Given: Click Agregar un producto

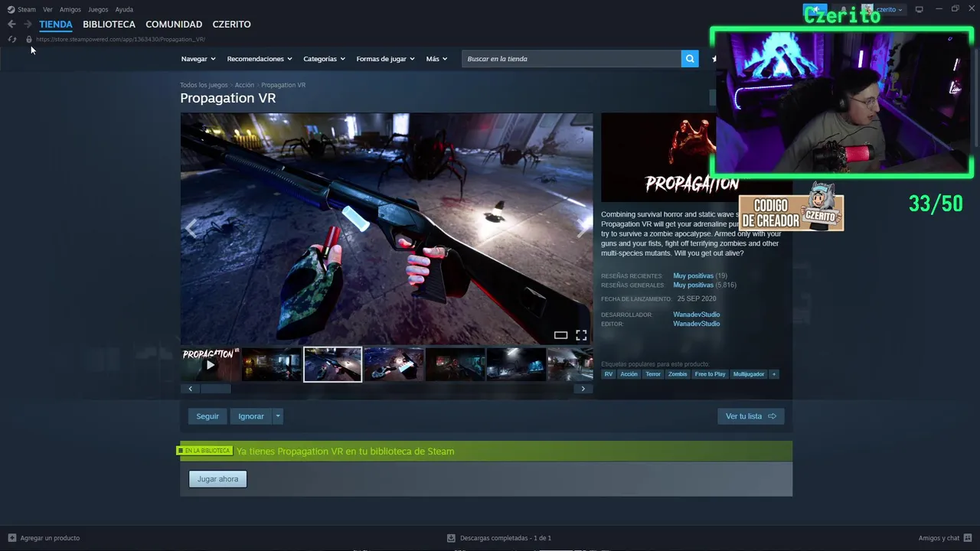Looking at the screenshot, I should [44, 538].
